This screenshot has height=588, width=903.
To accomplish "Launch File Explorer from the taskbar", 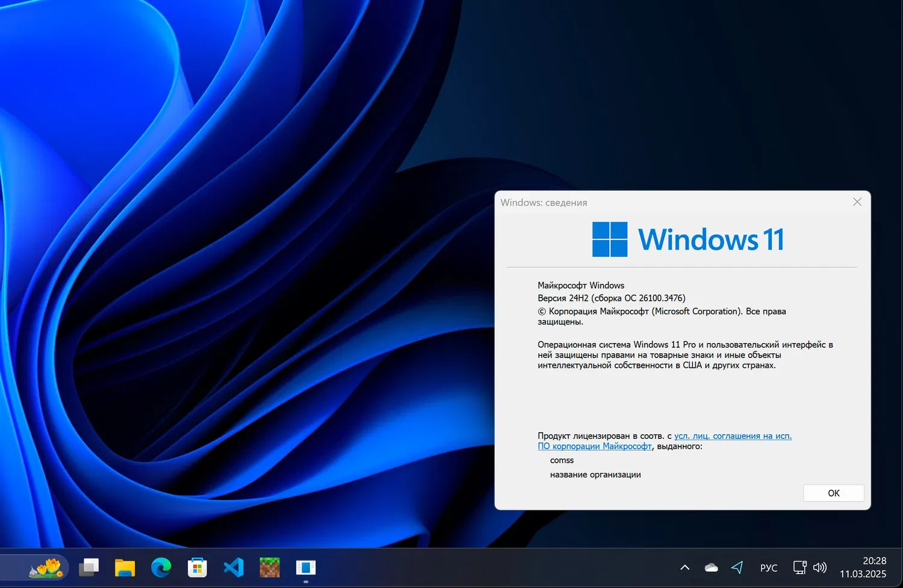I will (x=125, y=568).
